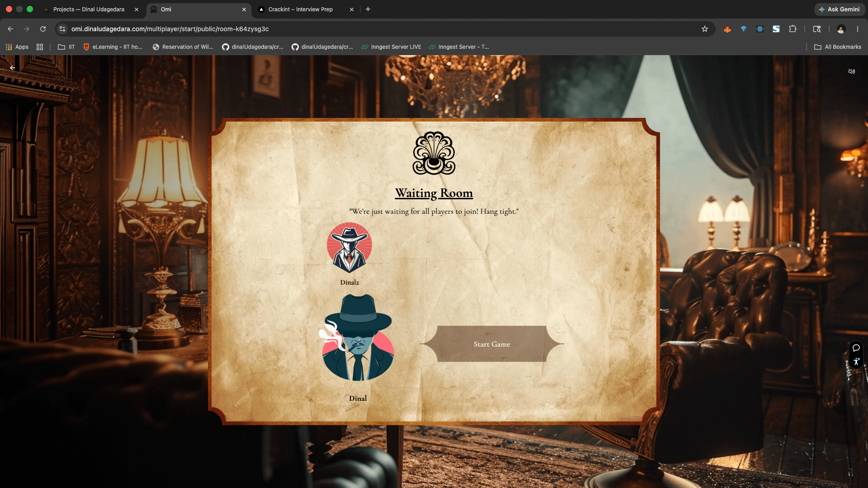Click the shell emblem logo
868x488 pixels.
pos(434,153)
